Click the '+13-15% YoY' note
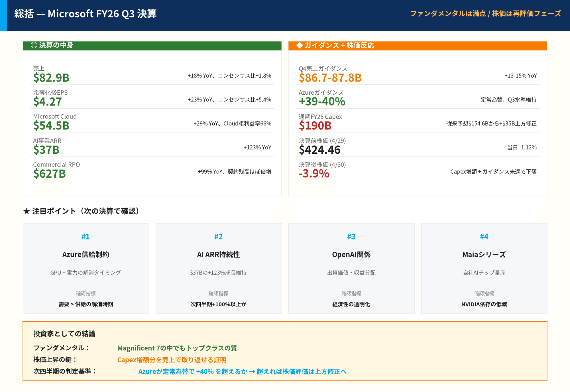570x392 pixels. pos(521,76)
